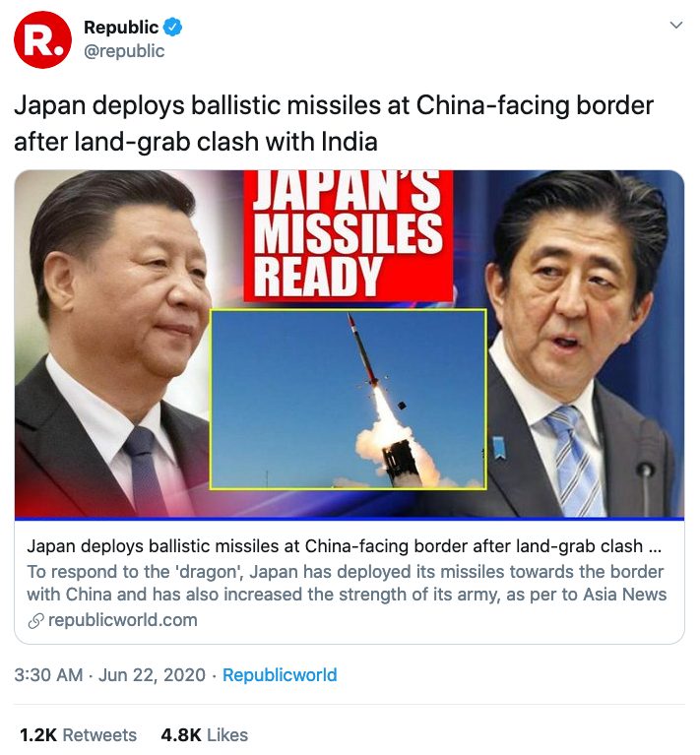700x755 pixels.
Task: Open the Republic display name
Action: click(121, 27)
